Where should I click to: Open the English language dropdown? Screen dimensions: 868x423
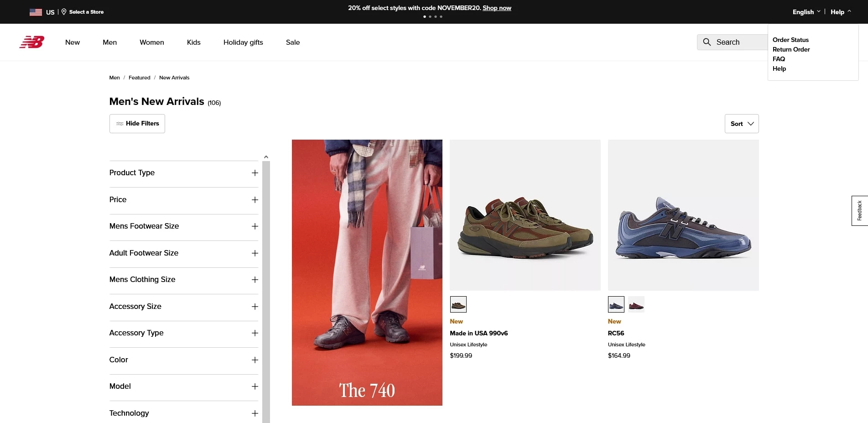[806, 11]
